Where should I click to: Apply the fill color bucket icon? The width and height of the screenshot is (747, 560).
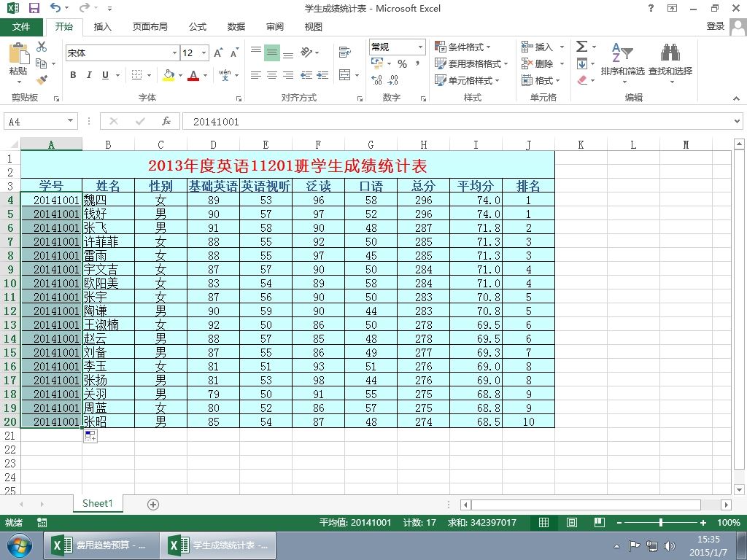[169, 75]
